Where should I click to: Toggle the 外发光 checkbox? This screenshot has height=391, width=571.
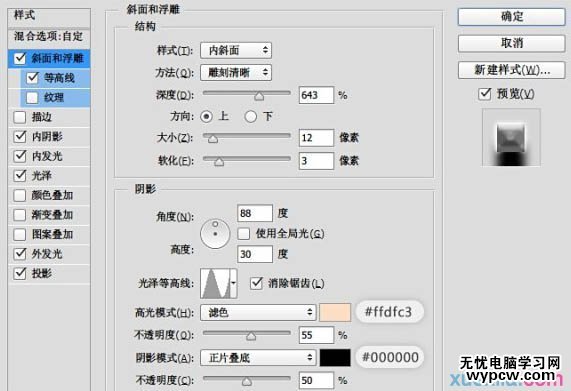[20, 254]
